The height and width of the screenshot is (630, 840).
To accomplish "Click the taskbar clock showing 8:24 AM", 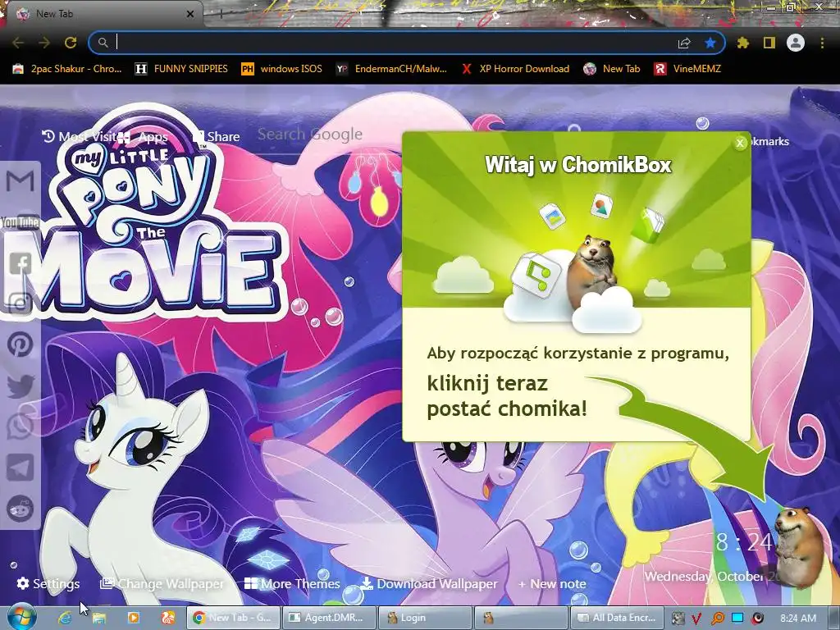I will pos(797,619).
